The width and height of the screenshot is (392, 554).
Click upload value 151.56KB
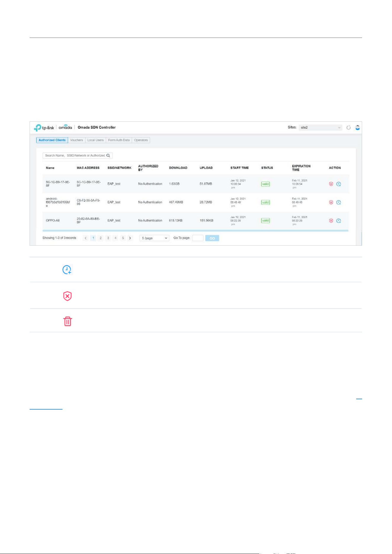[206, 220]
